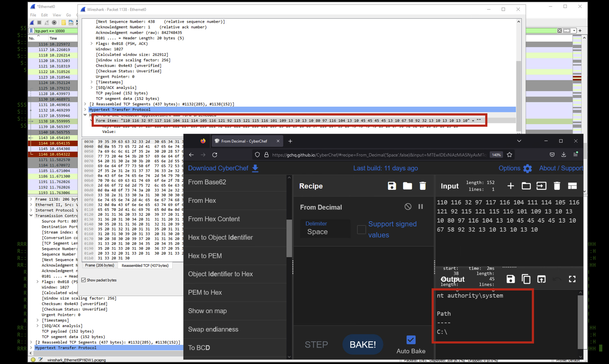Open the Delimiter Space dropdown

(325, 228)
